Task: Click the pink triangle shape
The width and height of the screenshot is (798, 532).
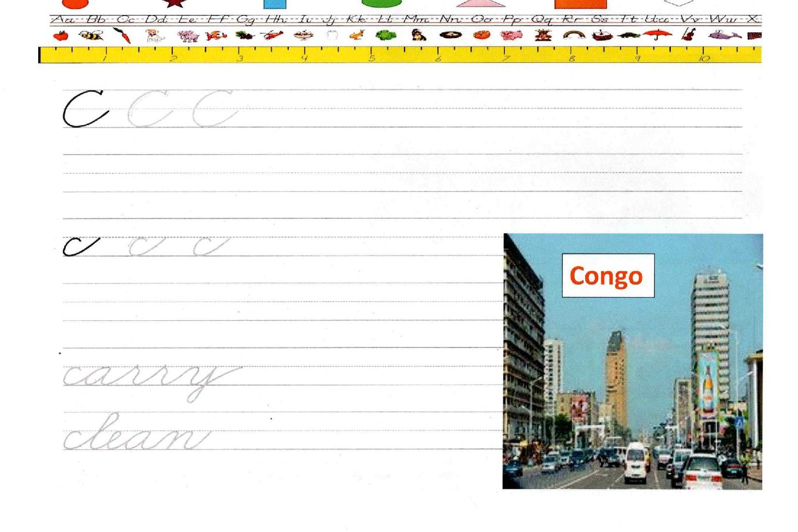Action: click(x=481, y=3)
